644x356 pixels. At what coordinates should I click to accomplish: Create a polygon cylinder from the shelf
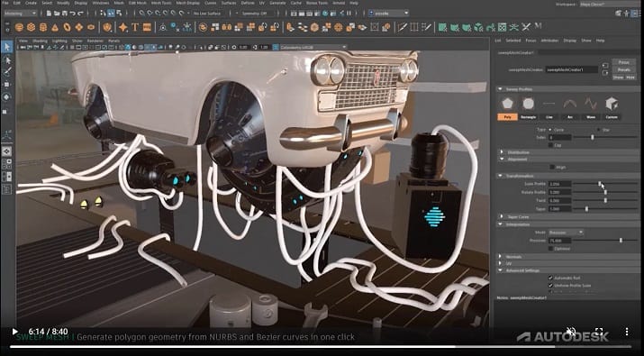pyautogui.click(x=42, y=28)
